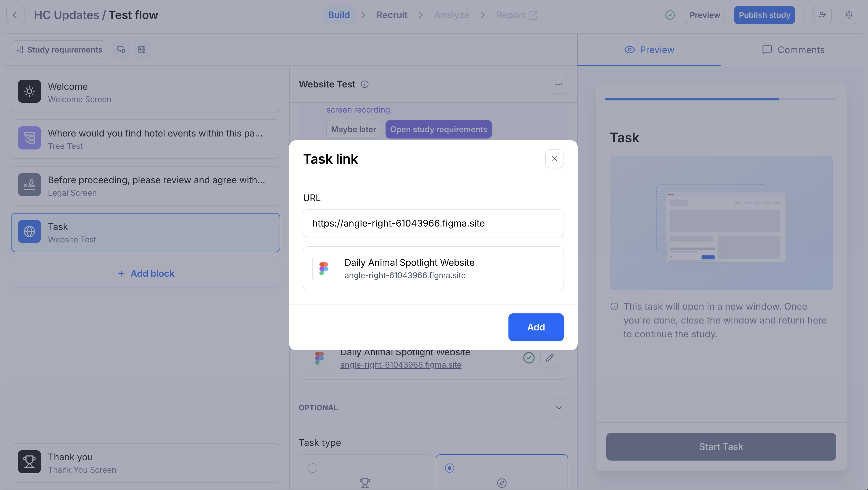Select the hotel events Tree Test block
This screenshot has width=868, height=490.
(x=145, y=139)
